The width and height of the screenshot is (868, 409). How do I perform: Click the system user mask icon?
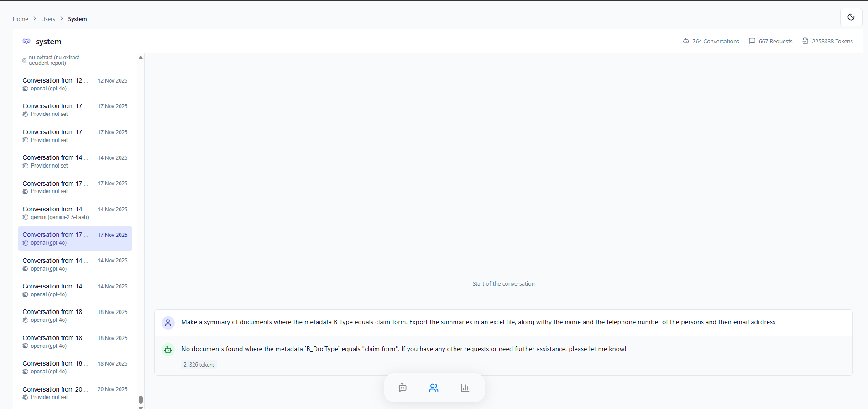pos(26,42)
